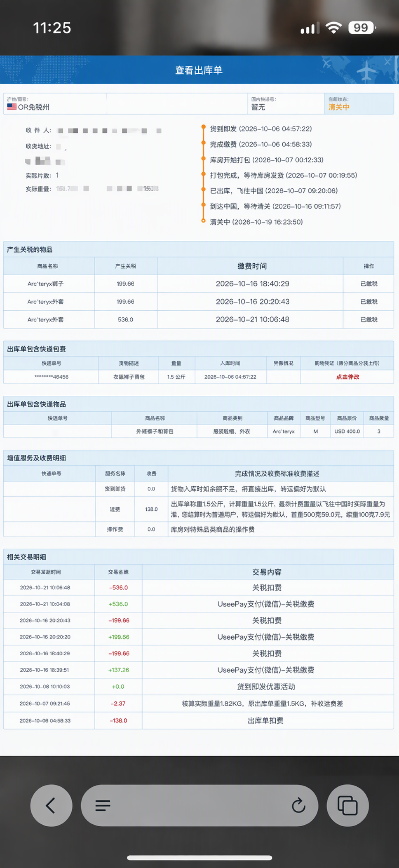The height and width of the screenshot is (868, 399).
Task: Tap the -536.0 transaction amount
Action: (x=118, y=588)
